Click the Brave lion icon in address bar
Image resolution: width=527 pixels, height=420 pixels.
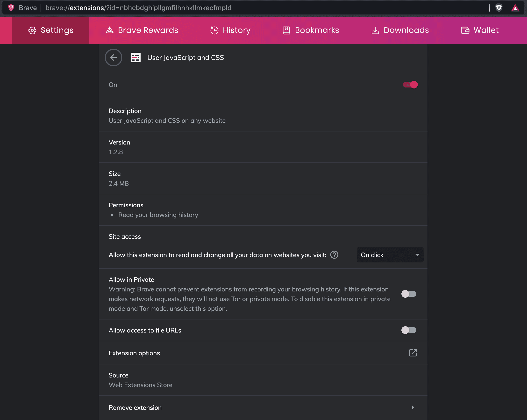(x=11, y=8)
